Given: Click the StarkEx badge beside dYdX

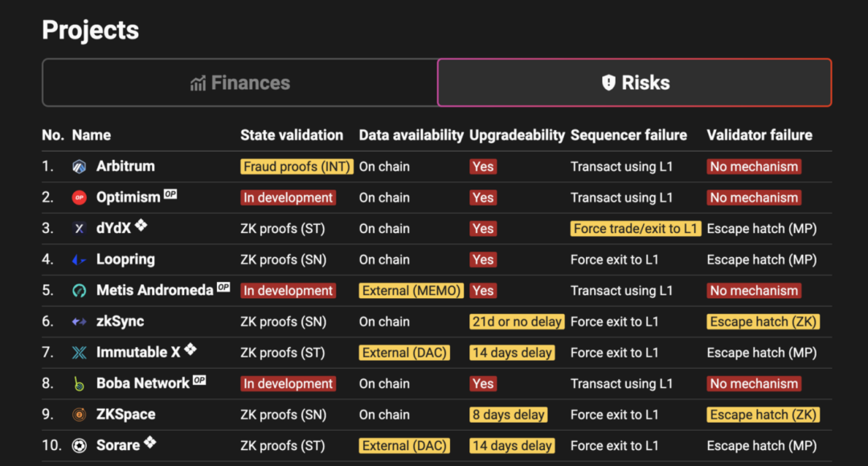Looking at the screenshot, I should (141, 226).
